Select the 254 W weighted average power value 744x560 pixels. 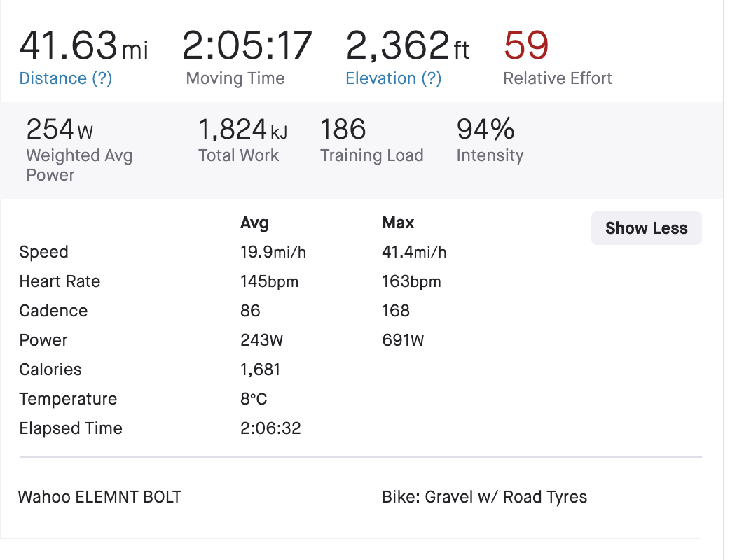pos(60,129)
